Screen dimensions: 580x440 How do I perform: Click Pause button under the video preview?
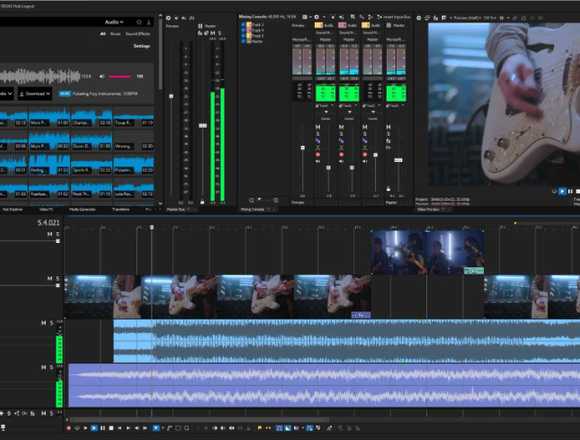pos(570,191)
